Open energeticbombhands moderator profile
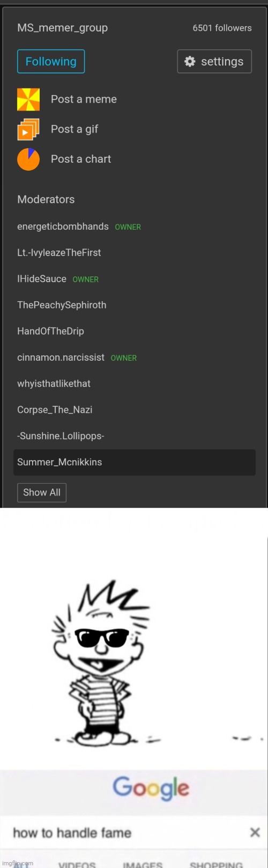 pyautogui.click(x=63, y=227)
